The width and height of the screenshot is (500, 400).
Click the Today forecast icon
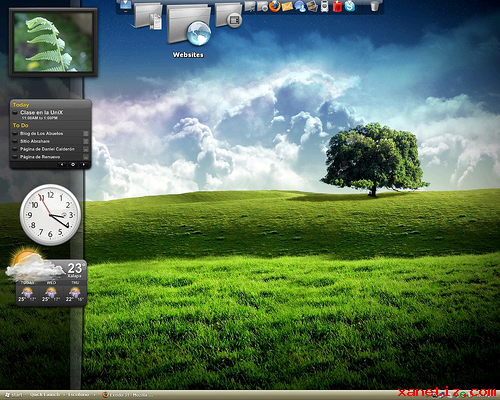[27, 293]
